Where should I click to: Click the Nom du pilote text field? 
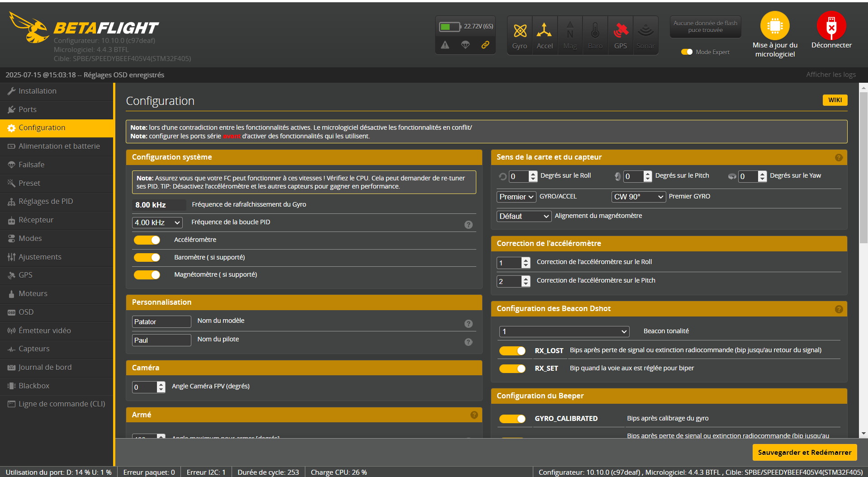point(161,340)
